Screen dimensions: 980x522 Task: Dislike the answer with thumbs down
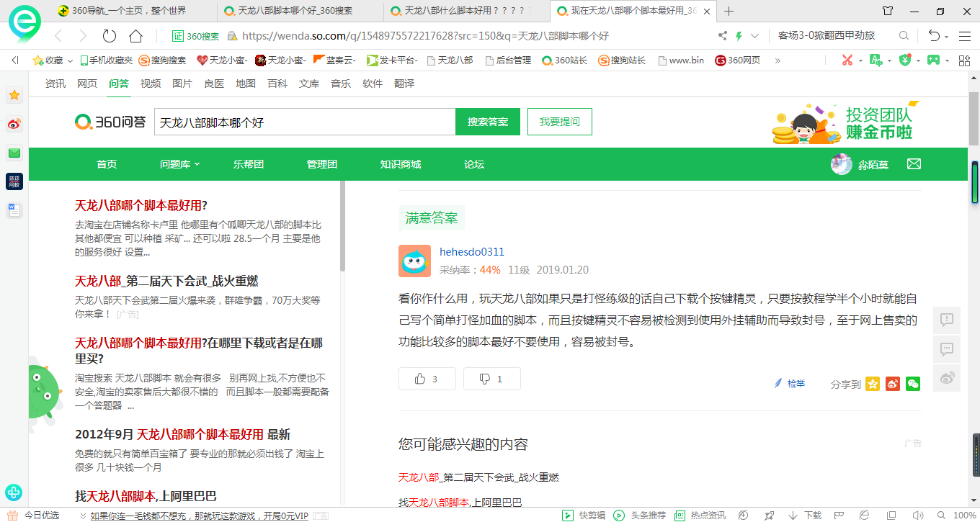tap(491, 379)
